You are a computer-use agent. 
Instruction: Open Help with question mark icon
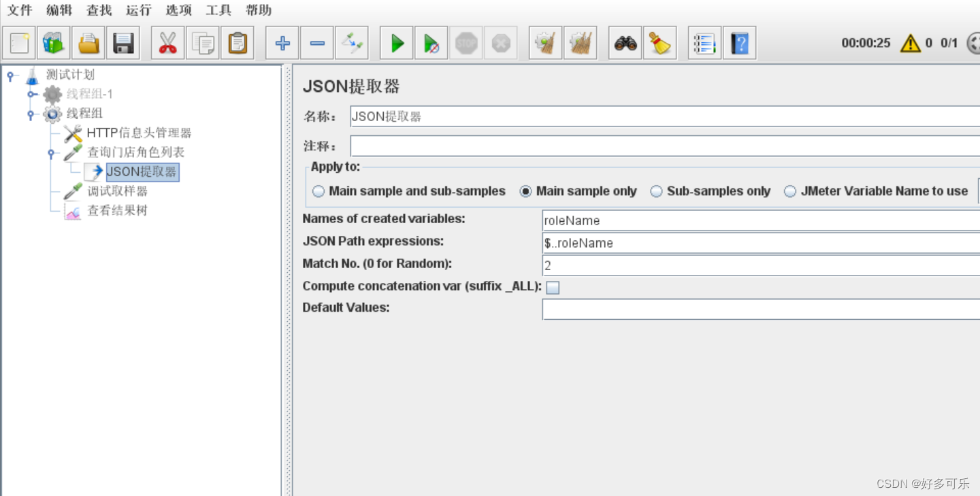tap(740, 44)
